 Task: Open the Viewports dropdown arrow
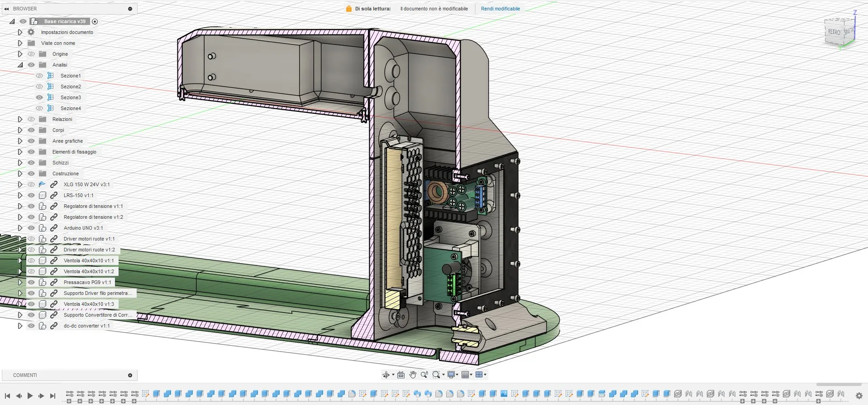coord(485,375)
